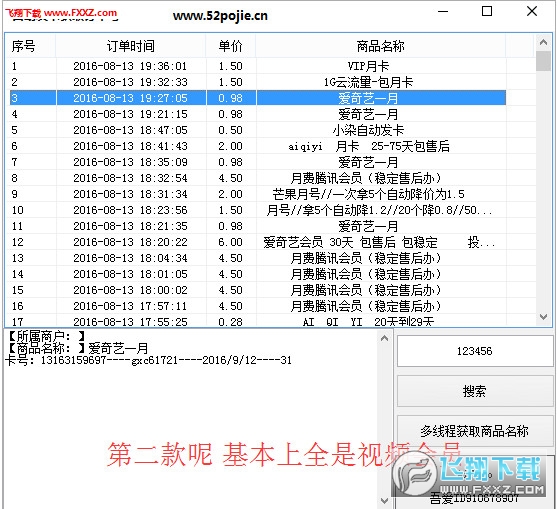Maximize the application window
The width and height of the screenshot is (557, 509).
487,11
